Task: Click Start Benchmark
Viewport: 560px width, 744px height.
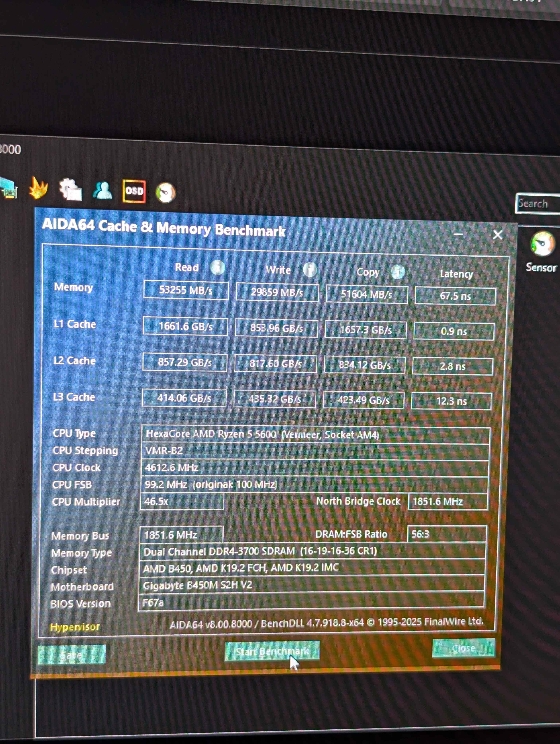Action: (x=272, y=652)
